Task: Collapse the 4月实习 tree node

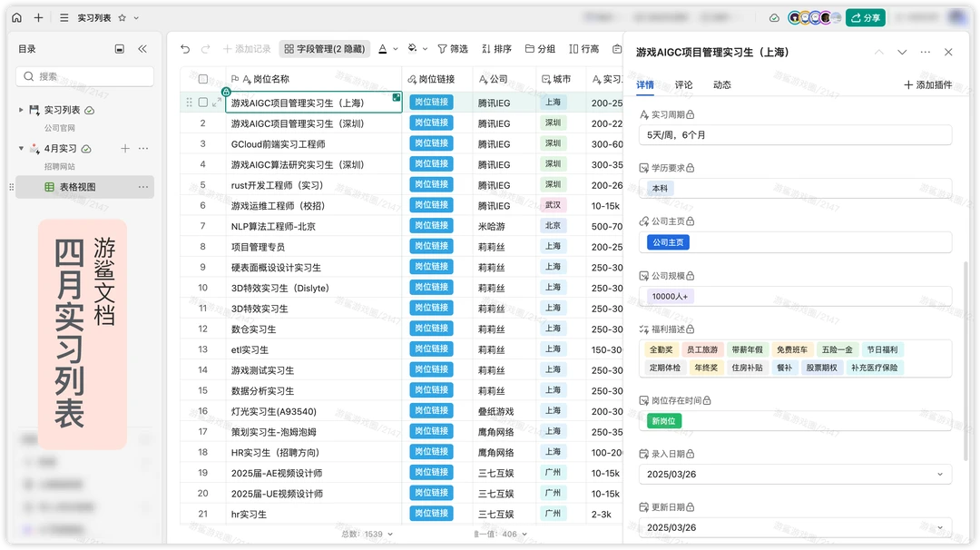Action: click(22, 148)
